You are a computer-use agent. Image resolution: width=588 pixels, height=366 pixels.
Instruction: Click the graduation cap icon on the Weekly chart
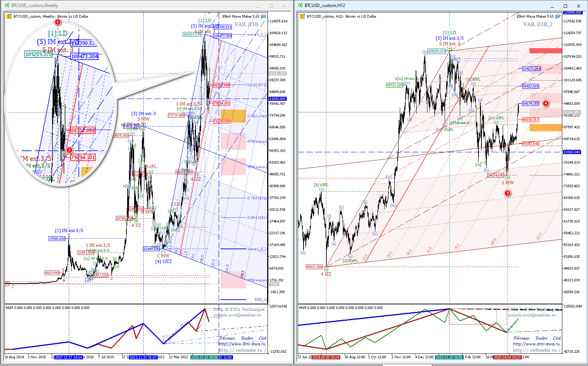[x=263, y=17]
